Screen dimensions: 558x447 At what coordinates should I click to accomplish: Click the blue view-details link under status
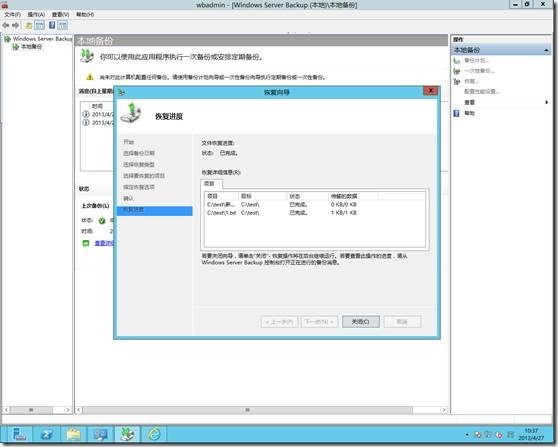tap(104, 243)
